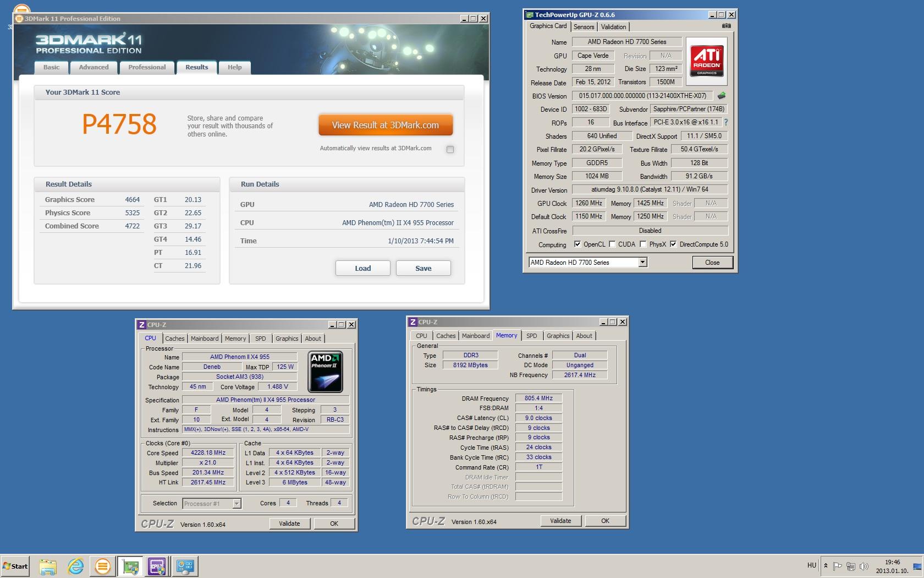Click View Result at 3DMark.com button

(386, 125)
